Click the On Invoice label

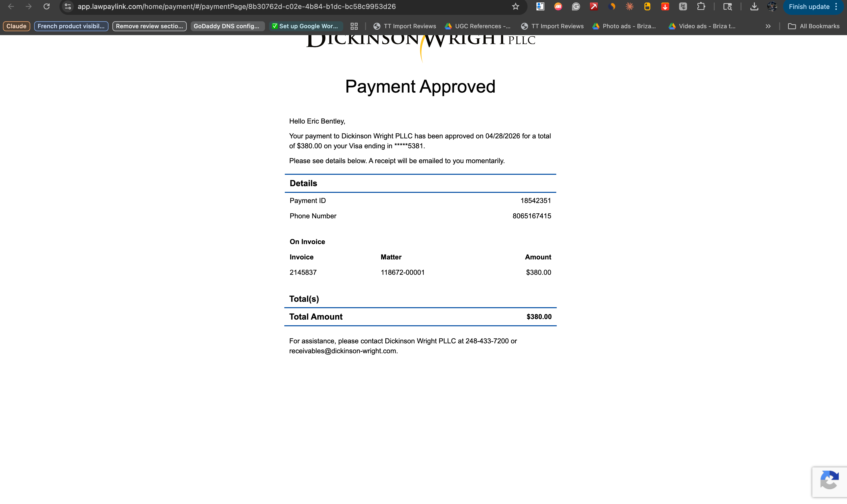click(308, 242)
